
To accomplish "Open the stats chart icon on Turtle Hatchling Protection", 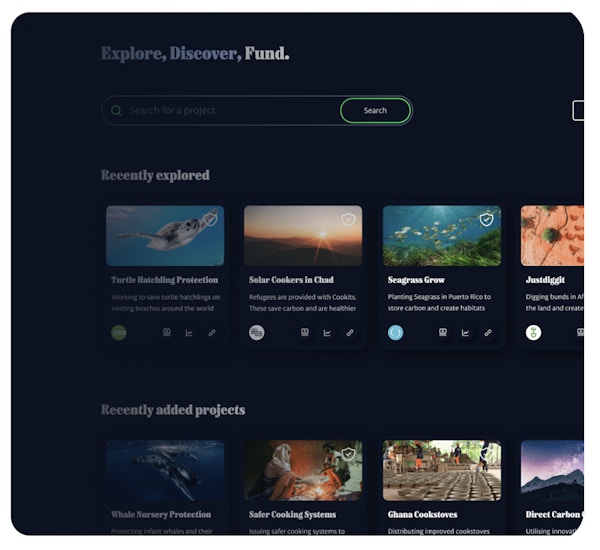I will [189, 333].
